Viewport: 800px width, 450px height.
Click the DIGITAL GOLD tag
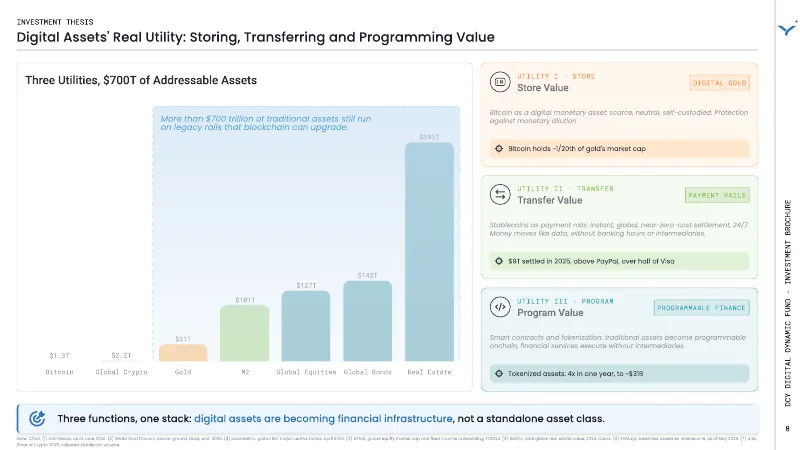tap(719, 83)
